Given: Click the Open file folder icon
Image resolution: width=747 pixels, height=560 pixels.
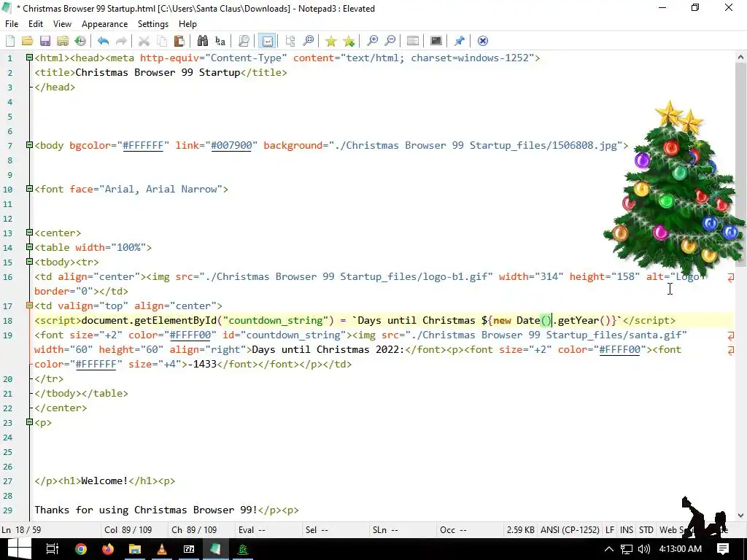Looking at the screenshot, I should (x=27, y=41).
